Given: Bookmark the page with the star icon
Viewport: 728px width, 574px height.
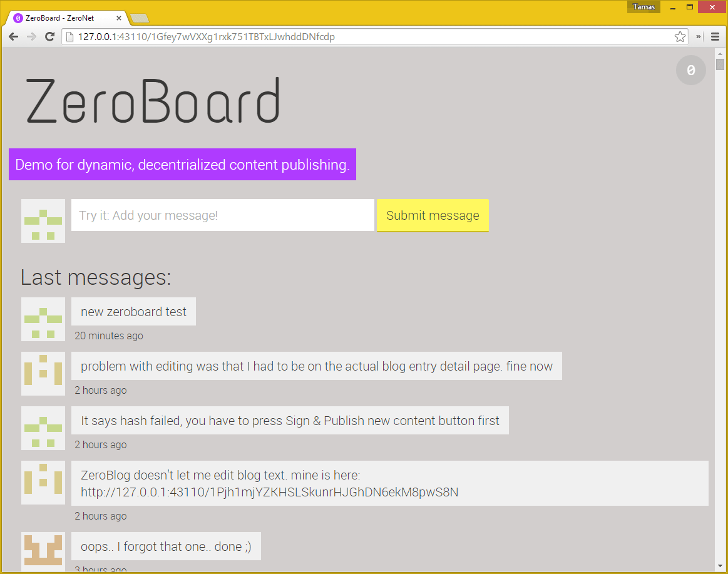Looking at the screenshot, I should (x=680, y=37).
